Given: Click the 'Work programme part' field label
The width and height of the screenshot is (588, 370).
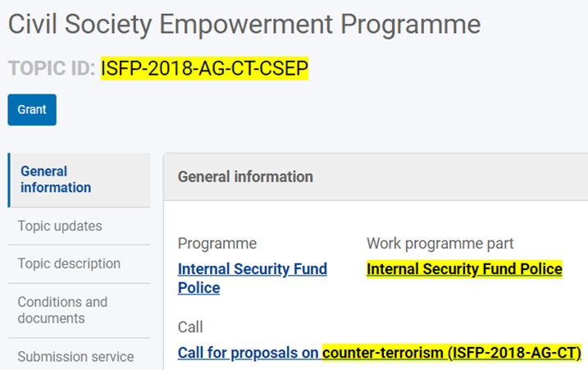Looking at the screenshot, I should 440,244.
